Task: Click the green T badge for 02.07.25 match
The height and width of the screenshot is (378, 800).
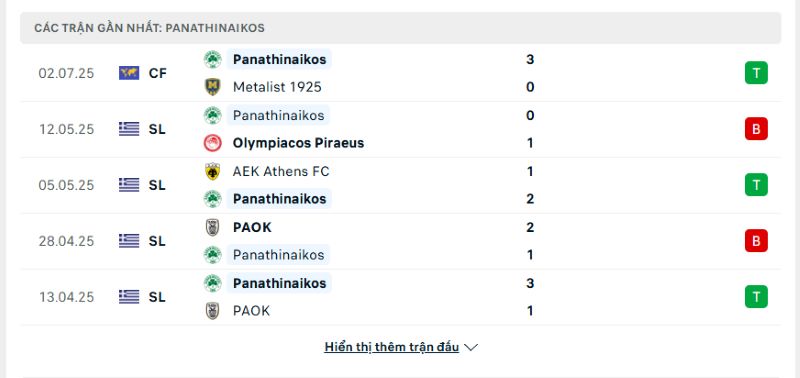Action: [756, 73]
